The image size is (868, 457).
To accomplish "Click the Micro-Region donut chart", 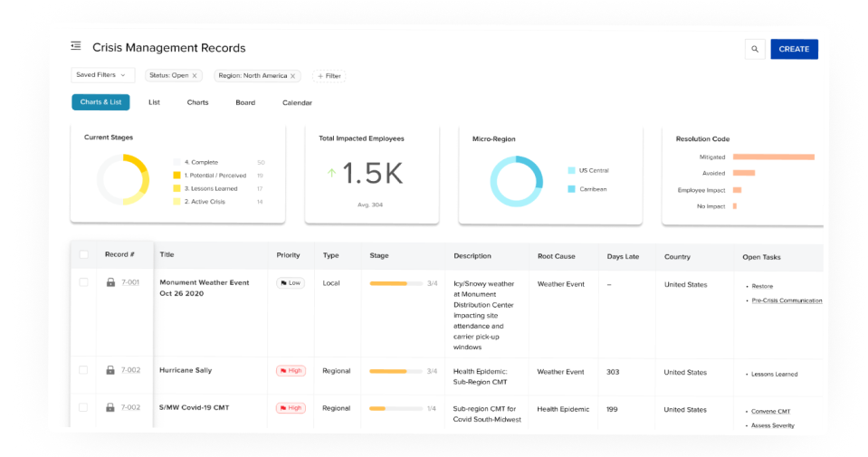I will [517, 181].
